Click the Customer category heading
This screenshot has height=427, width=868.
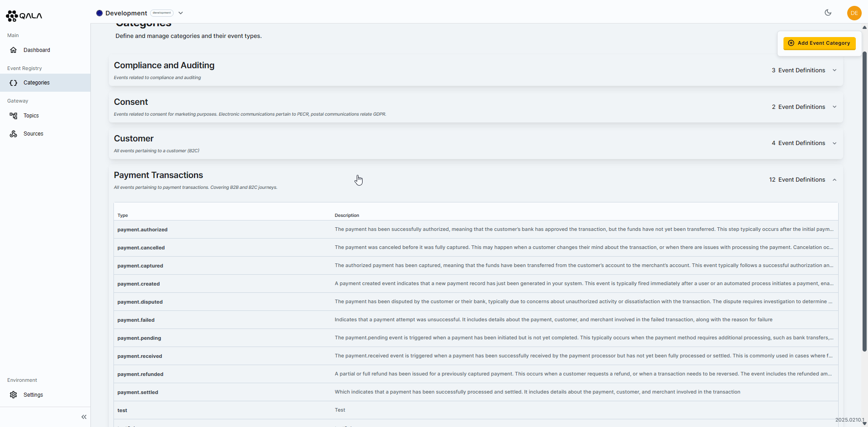click(134, 139)
